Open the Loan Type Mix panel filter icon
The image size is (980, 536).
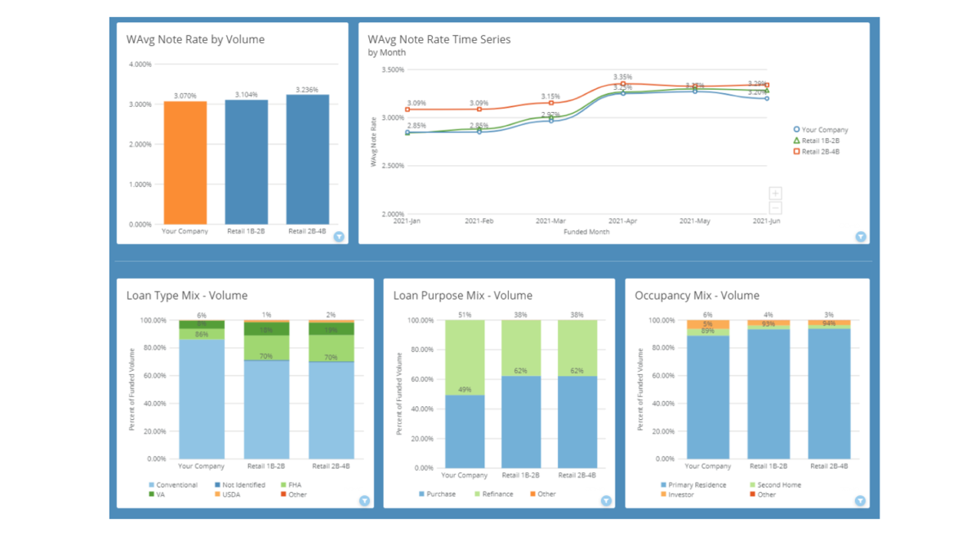[x=364, y=501]
